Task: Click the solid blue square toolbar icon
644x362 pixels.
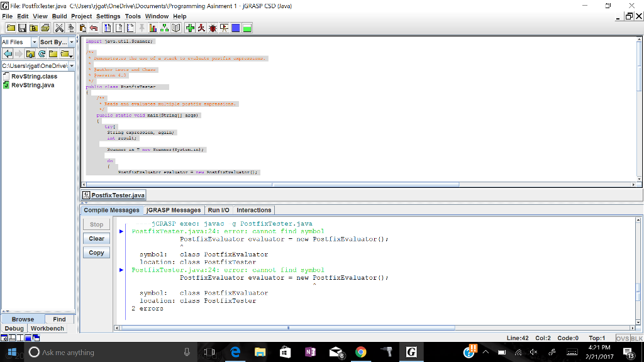Action: pos(236,28)
